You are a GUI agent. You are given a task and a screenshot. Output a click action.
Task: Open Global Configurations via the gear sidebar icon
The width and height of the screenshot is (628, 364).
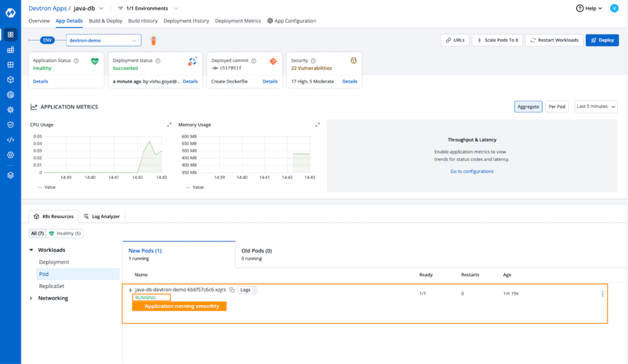click(9, 155)
